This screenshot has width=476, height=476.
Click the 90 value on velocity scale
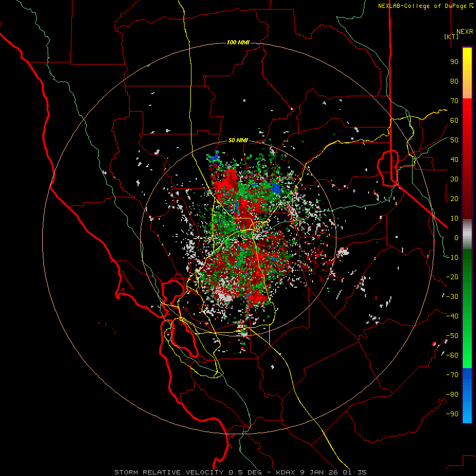[454, 62]
